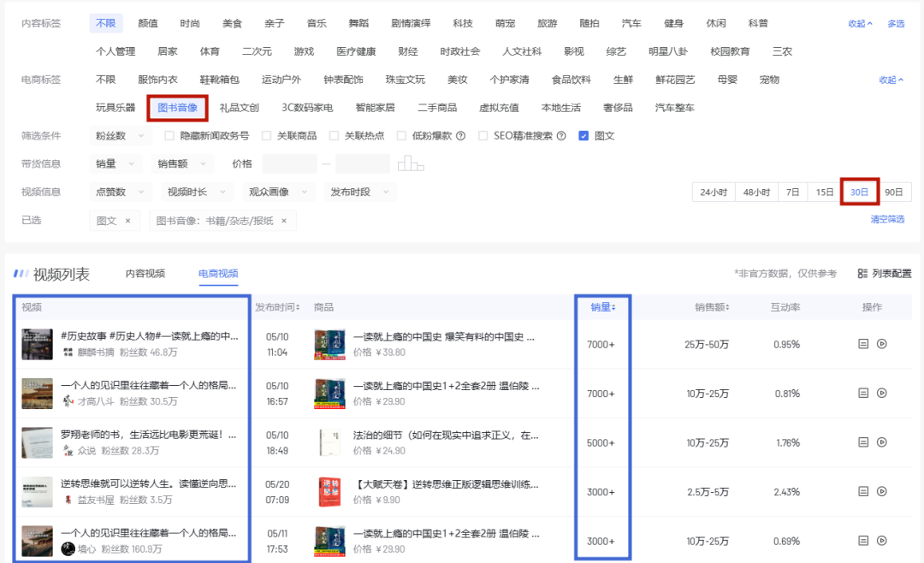Remove 图书音像 书籍/杂志/报纸 filter tag
The image size is (924, 563).
(x=284, y=221)
